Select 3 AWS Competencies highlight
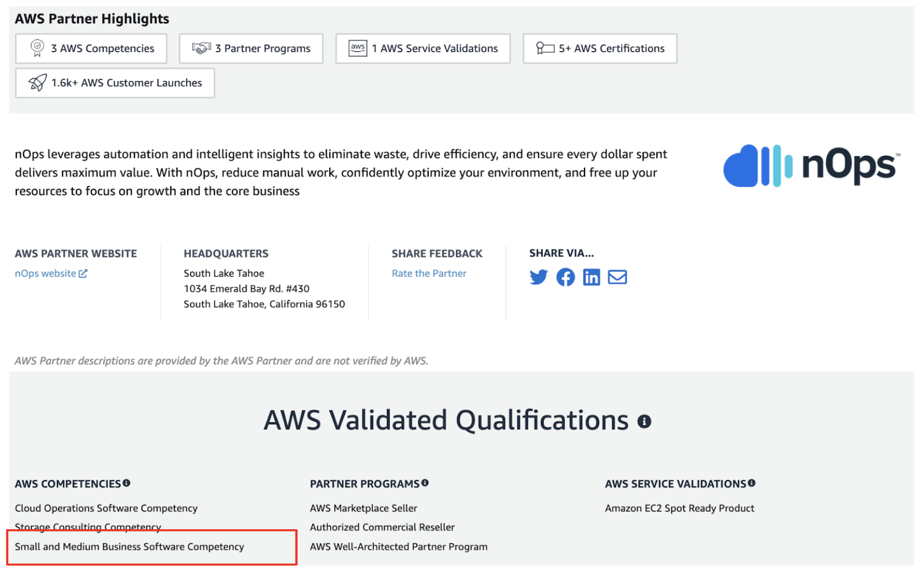 tap(91, 48)
